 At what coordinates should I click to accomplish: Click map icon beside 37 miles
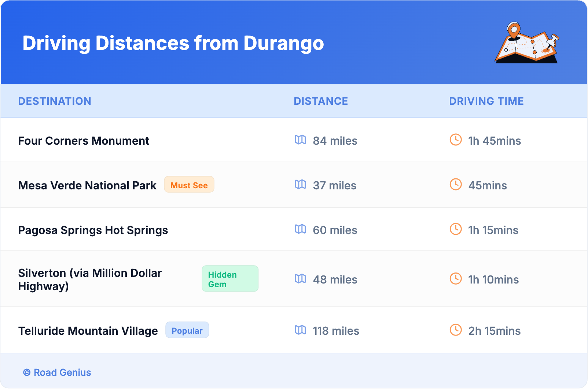pyautogui.click(x=300, y=185)
